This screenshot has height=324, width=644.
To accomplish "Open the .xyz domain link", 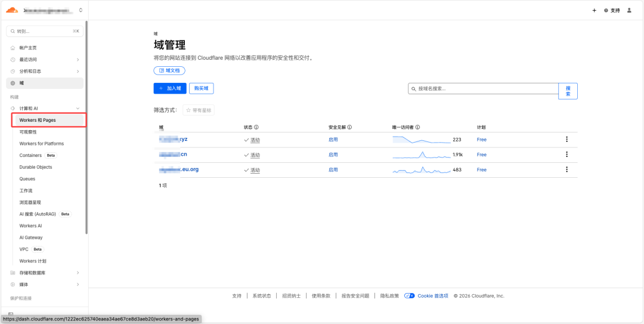I will point(174,140).
